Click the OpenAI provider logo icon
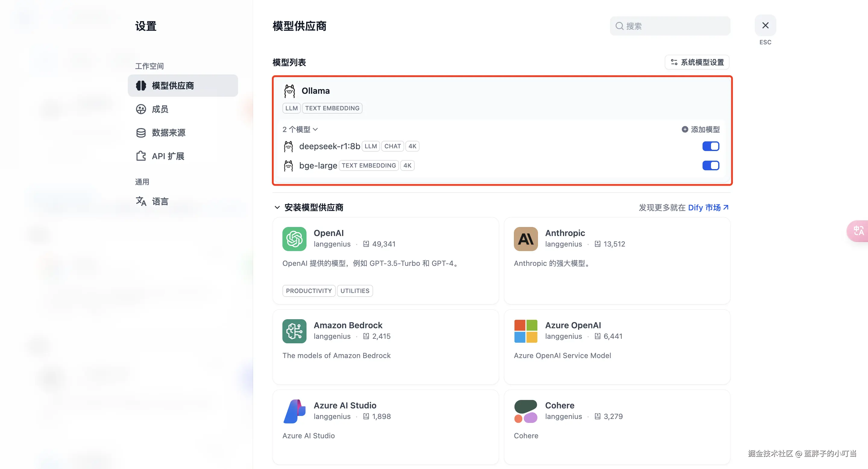The width and height of the screenshot is (868, 469). 294,239
